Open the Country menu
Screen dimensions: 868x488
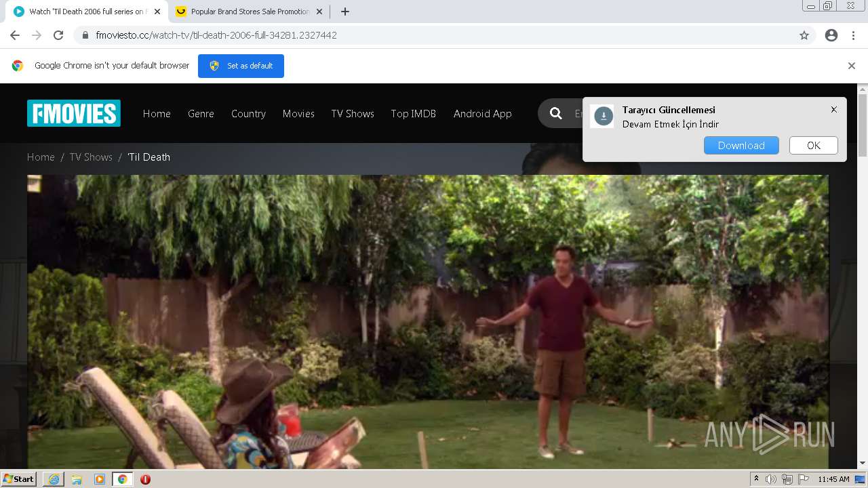point(248,114)
